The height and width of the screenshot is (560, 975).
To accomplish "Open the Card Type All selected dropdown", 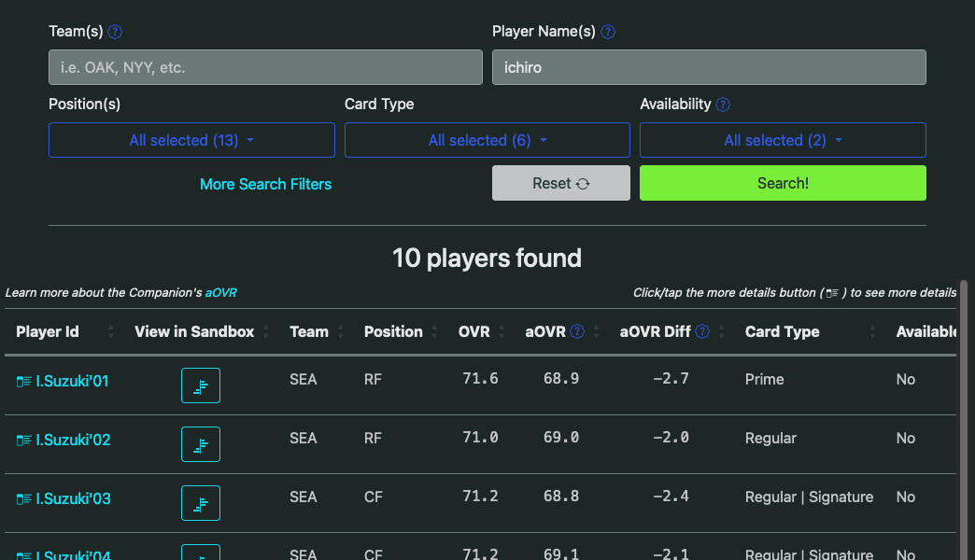I will (x=487, y=140).
